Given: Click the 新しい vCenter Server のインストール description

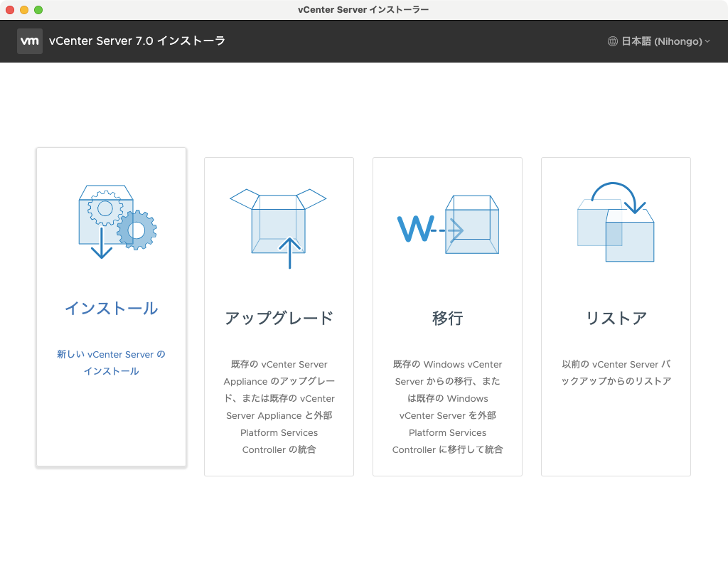Looking at the screenshot, I should point(112,363).
